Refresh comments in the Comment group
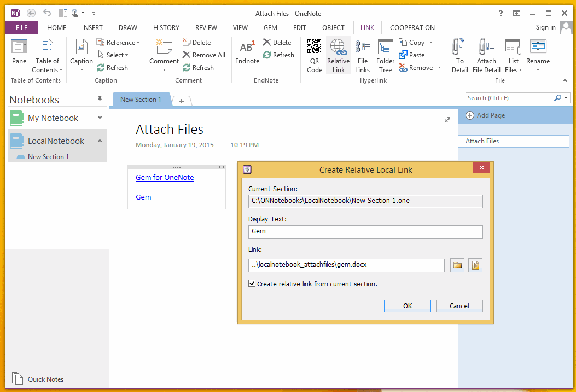The width and height of the screenshot is (576, 392). 198,68
